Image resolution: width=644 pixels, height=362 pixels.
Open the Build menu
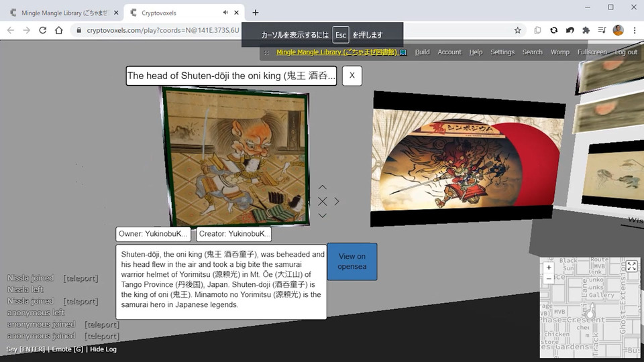(422, 52)
